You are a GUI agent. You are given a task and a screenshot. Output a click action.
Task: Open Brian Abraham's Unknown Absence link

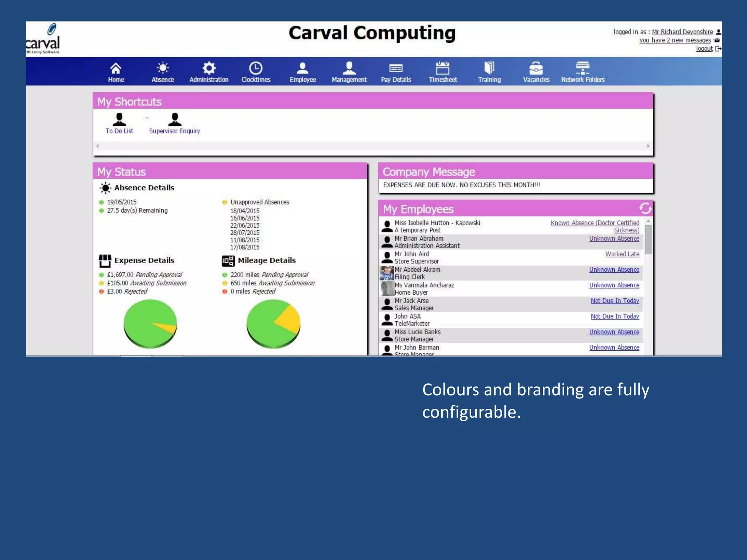coord(614,238)
